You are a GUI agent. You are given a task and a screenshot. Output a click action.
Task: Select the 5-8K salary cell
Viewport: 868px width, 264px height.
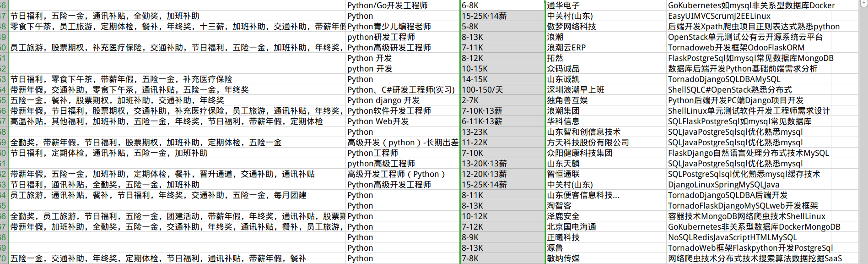[502, 27]
